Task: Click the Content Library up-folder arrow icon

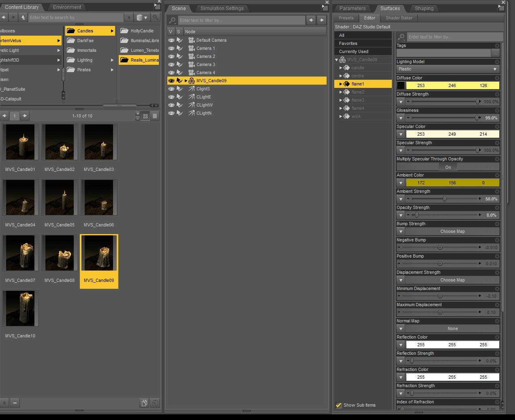Action: [x=23, y=17]
